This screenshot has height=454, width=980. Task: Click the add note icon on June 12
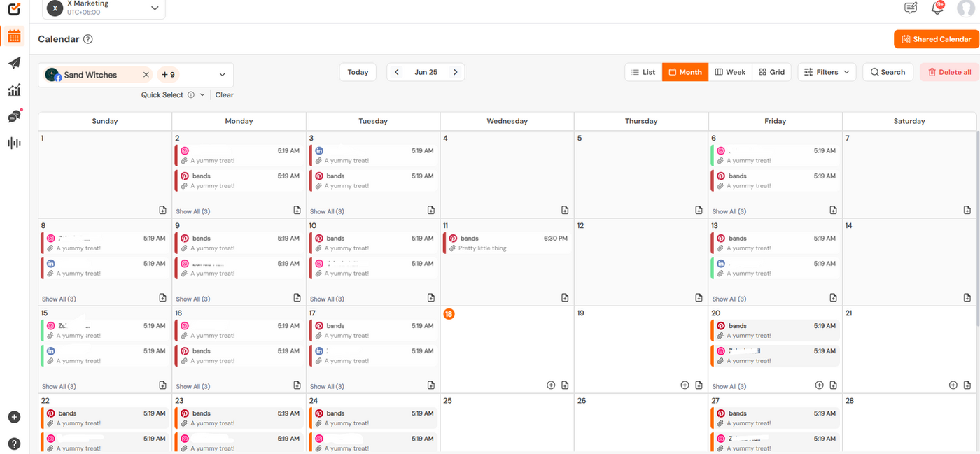(x=699, y=297)
